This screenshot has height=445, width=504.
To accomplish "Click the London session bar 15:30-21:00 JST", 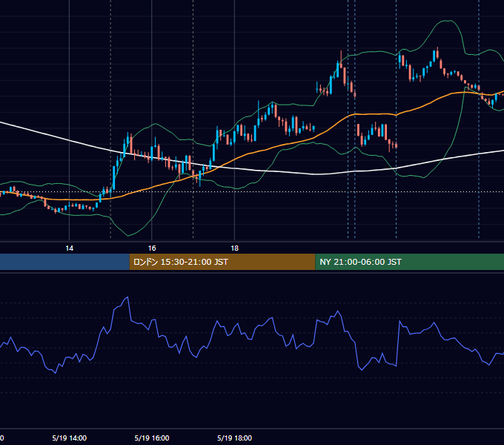I will (x=222, y=262).
